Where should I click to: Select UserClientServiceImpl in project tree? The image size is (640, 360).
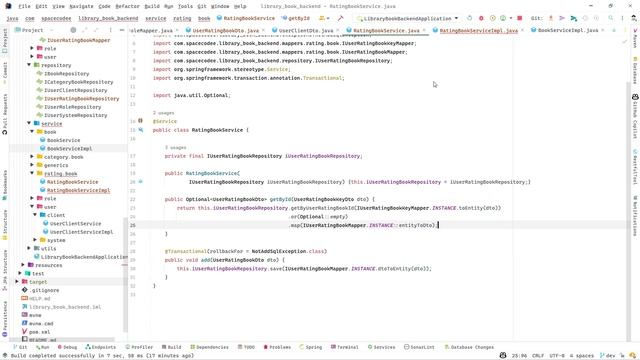click(x=81, y=232)
